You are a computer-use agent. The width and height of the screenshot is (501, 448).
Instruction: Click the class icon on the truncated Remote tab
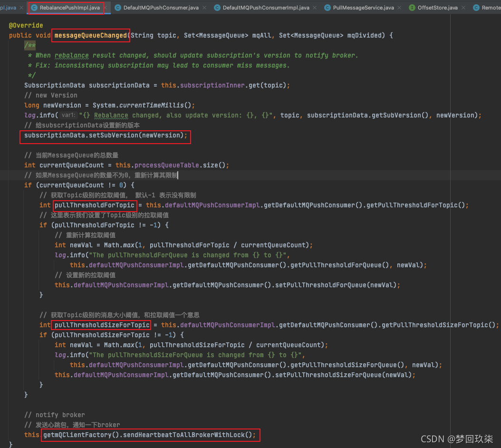476,8
